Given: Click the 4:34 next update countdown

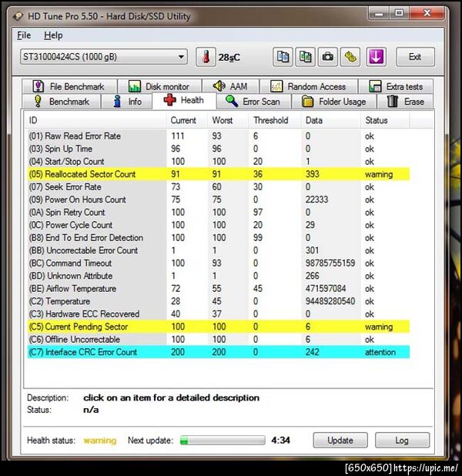Looking at the screenshot, I should point(281,440).
